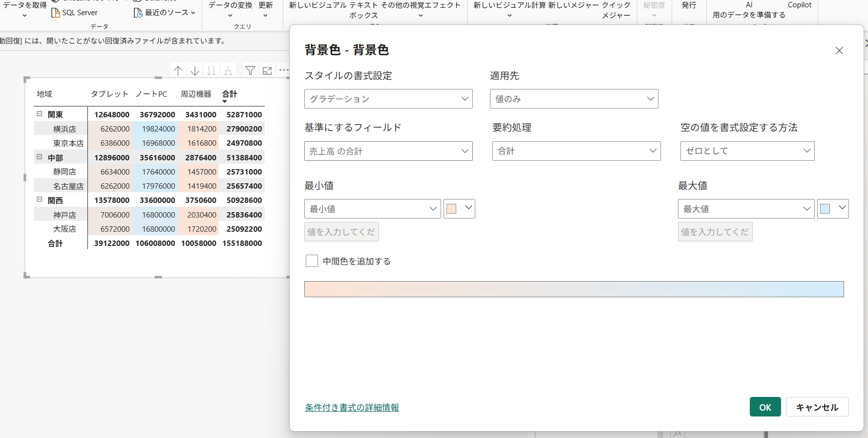Image resolution: width=868 pixels, height=438 pixels.
Task: Collapse the 関西 row group
Action: point(40,199)
